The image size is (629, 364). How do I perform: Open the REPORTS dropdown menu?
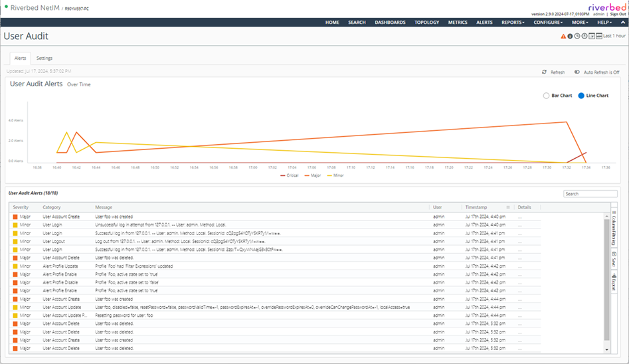point(513,23)
